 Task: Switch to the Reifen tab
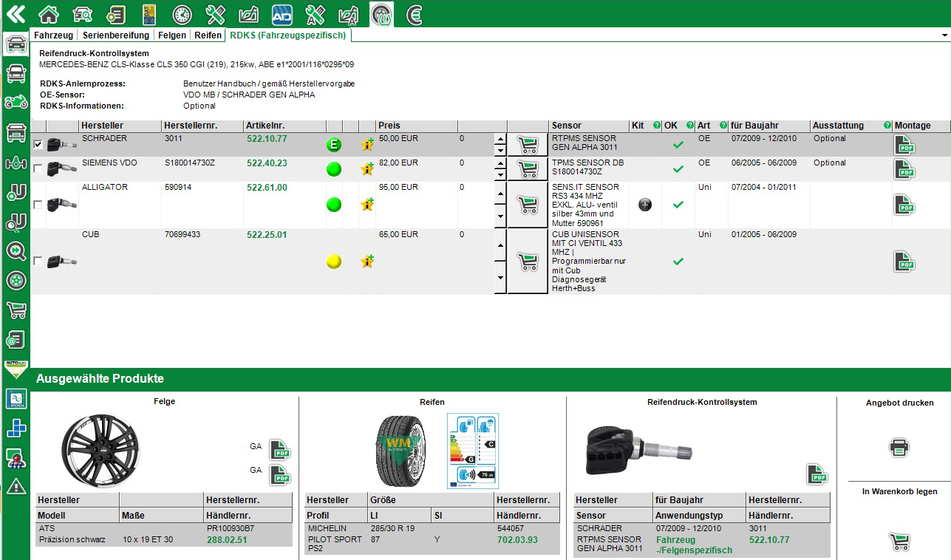point(208,35)
